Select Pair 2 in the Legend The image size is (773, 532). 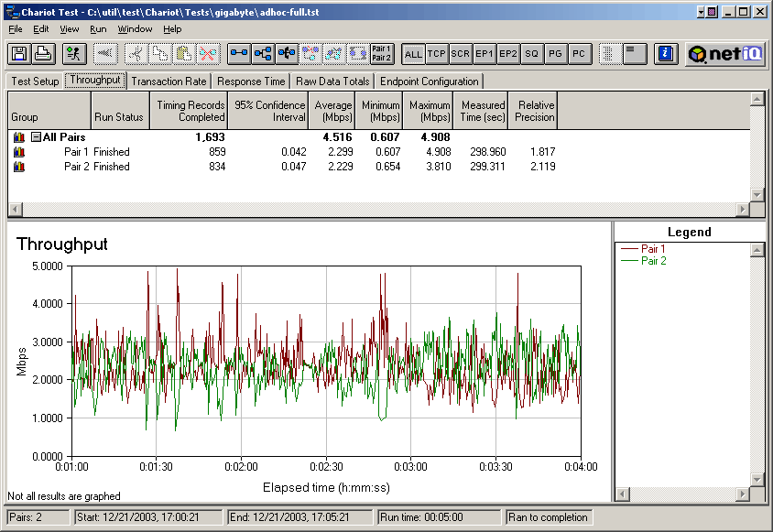(x=653, y=261)
